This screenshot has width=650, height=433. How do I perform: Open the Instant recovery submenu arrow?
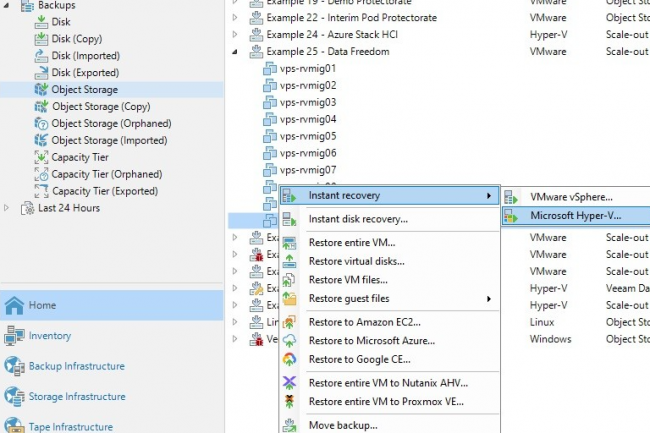point(489,196)
